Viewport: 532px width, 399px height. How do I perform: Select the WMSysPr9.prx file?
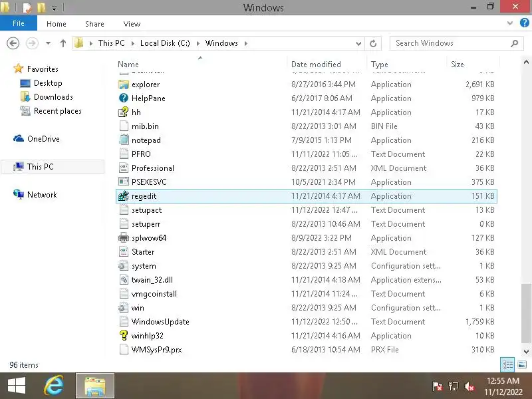click(x=307, y=350)
